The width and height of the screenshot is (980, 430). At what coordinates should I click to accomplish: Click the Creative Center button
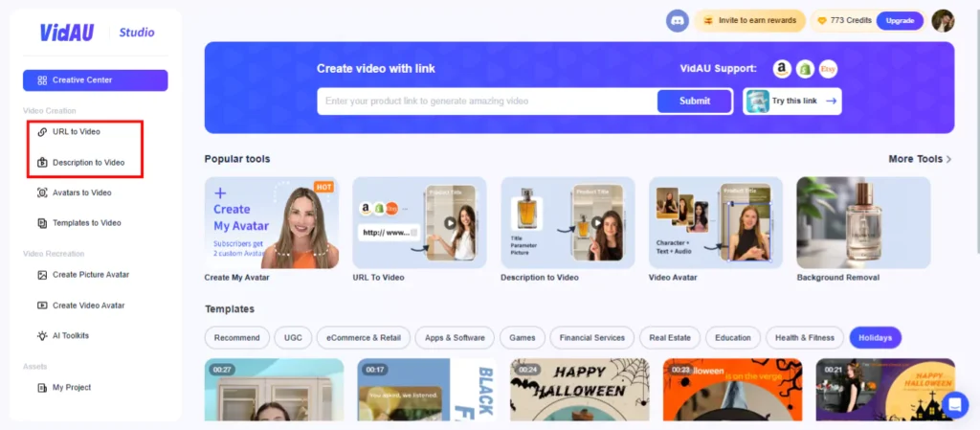pos(96,80)
